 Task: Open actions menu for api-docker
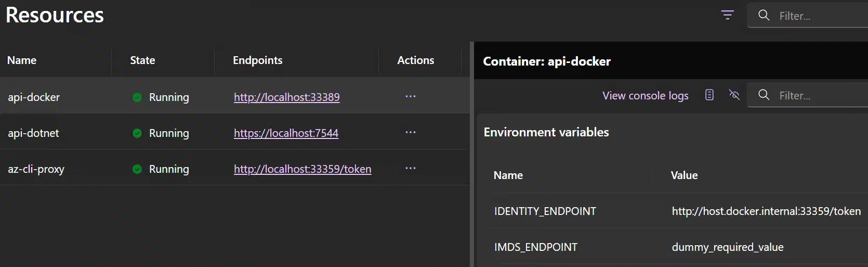[411, 96]
